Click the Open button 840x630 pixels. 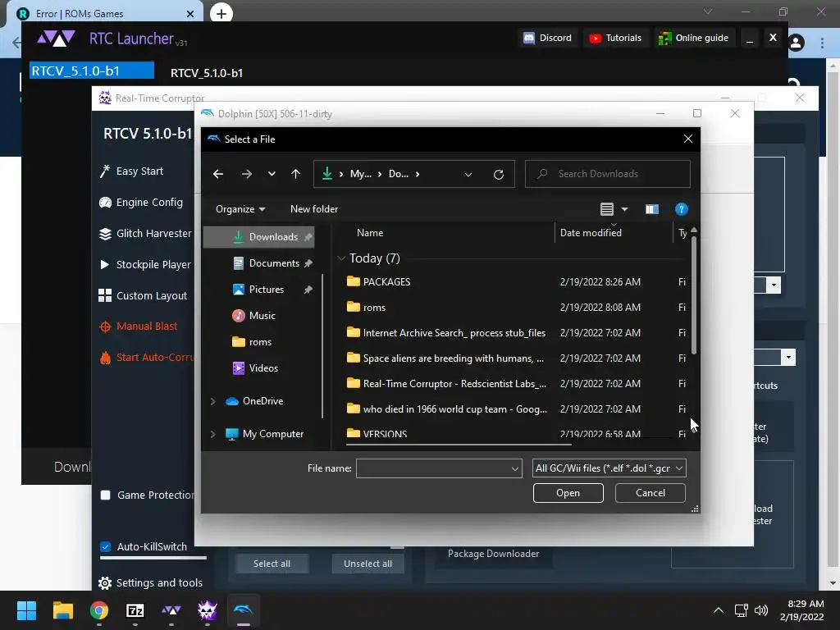click(568, 493)
